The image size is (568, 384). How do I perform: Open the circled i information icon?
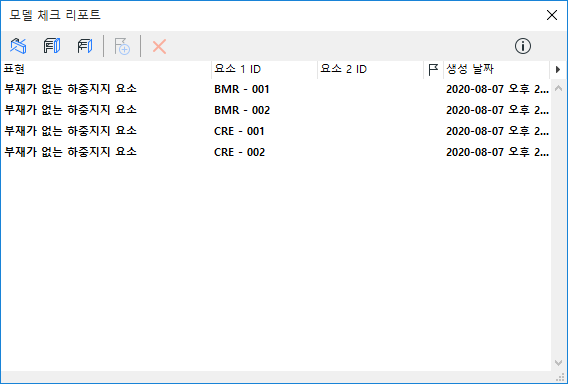click(523, 46)
